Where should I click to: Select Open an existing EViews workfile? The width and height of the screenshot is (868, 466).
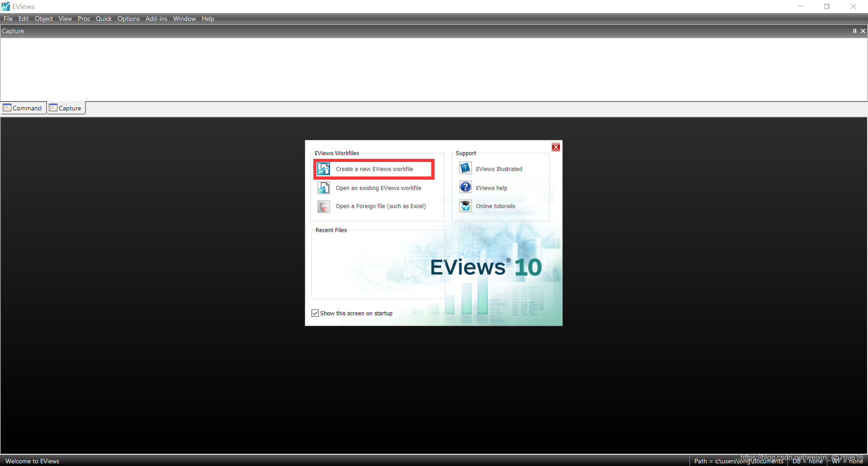pyautogui.click(x=378, y=188)
